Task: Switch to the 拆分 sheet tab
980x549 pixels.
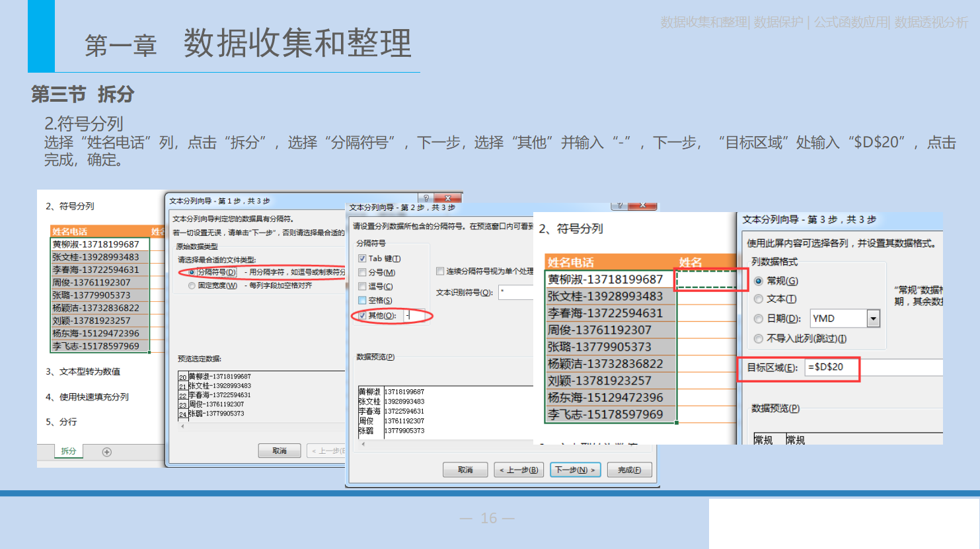Action: pyautogui.click(x=69, y=451)
